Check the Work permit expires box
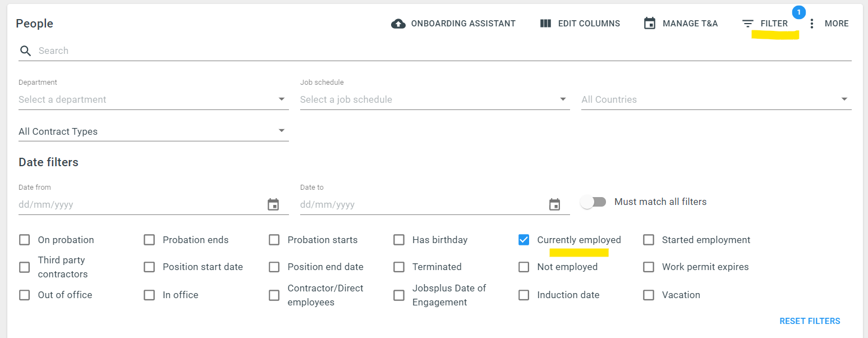This screenshot has height=338, width=868. click(x=649, y=267)
